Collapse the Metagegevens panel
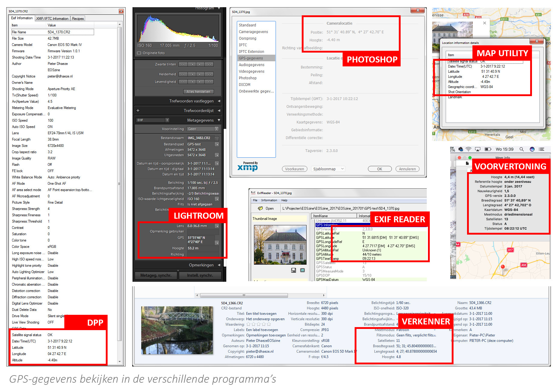The width and height of the screenshot is (556, 392). point(219,120)
